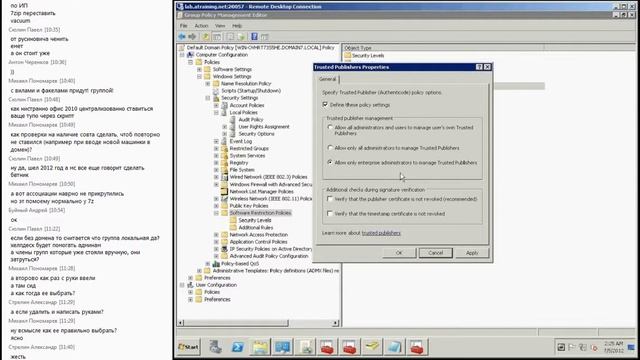Select Restricted Groups in the tree
The width and height of the screenshot is (640, 360).
249,149
